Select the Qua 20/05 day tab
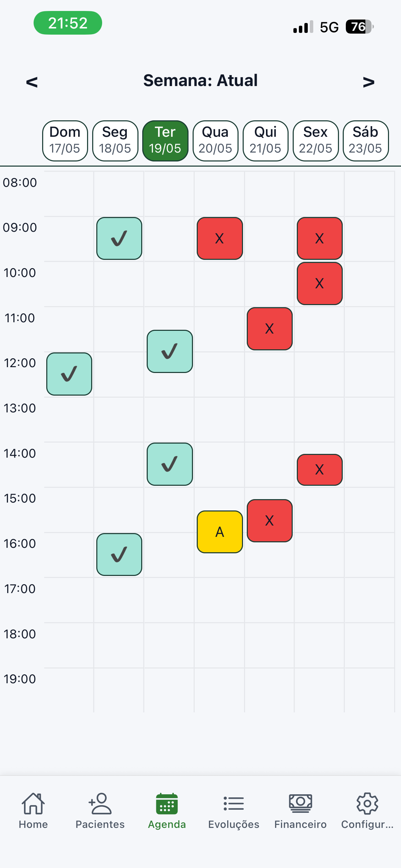Viewport: 401px width, 868px height. [216, 141]
